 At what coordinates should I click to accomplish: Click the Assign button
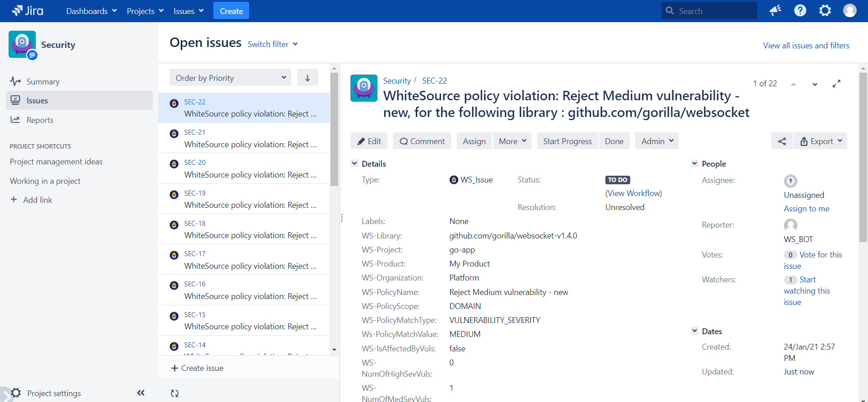coord(474,141)
